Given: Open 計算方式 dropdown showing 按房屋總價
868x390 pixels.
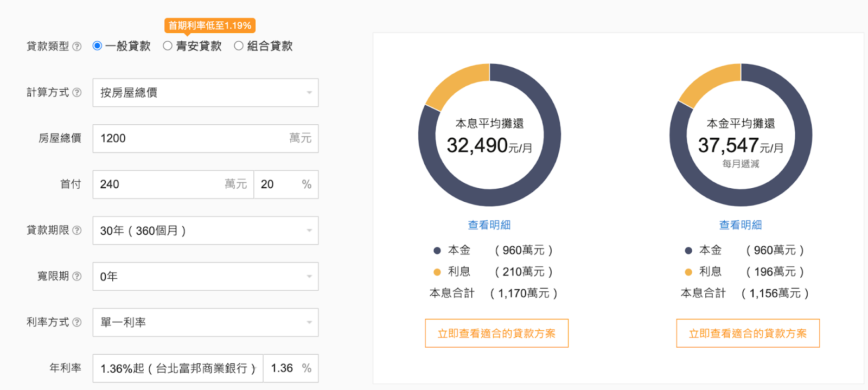Looking at the screenshot, I should click(206, 93).
